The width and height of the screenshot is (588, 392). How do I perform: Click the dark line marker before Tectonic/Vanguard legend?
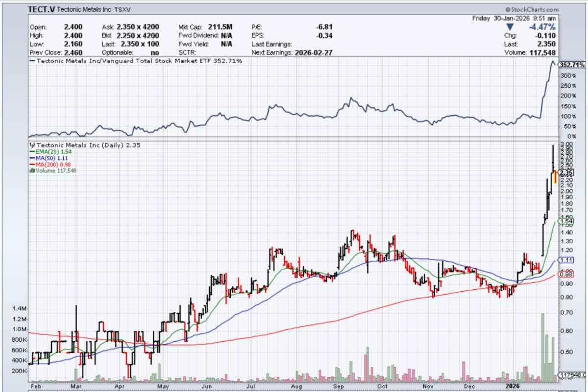[x=32, y=61]
